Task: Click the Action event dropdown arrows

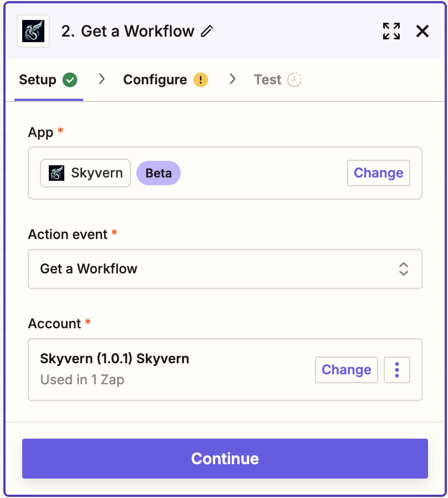Action: [404, 269]
